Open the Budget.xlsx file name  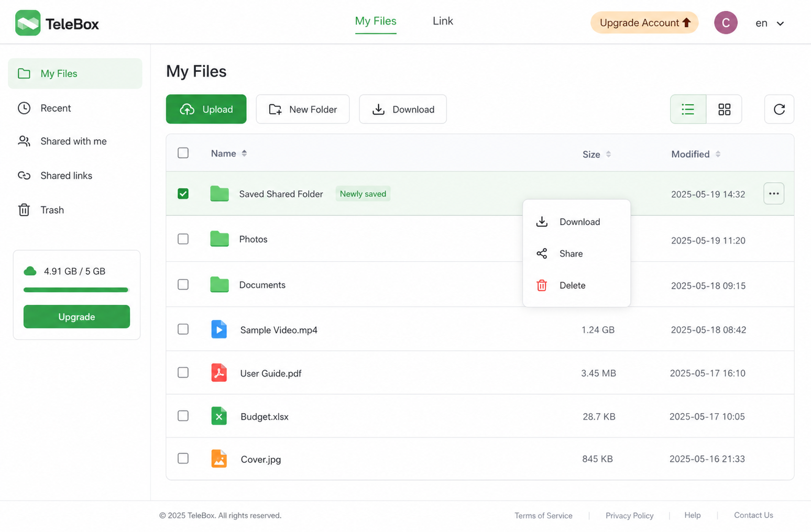point(265,417)
